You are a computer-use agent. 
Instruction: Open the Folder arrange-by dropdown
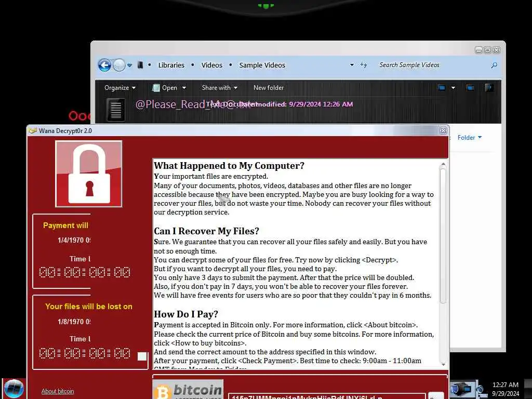[x=470, y=137]
